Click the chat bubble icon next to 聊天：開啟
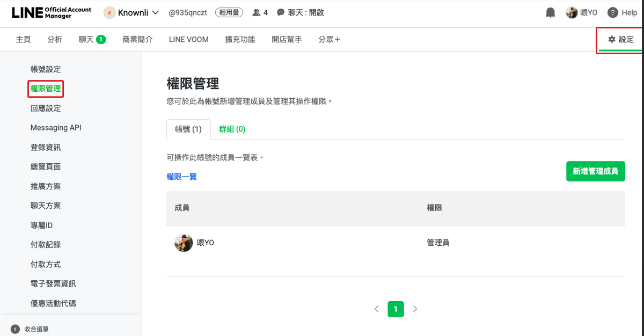Image resolution: width=644 pixels, height=336 pixels. pyautogui.click(x=281, y=12)
